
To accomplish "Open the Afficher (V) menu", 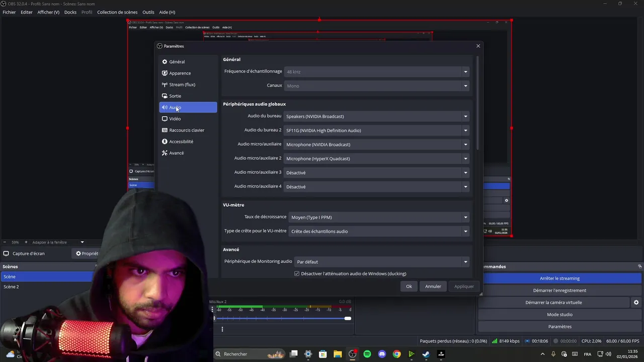I will click(48, 12).
